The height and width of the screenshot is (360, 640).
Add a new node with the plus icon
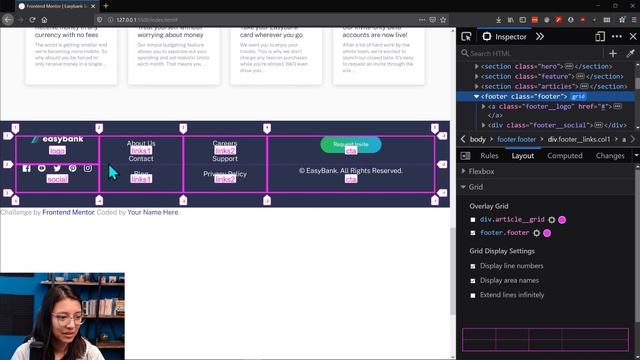tap(613, 53)
